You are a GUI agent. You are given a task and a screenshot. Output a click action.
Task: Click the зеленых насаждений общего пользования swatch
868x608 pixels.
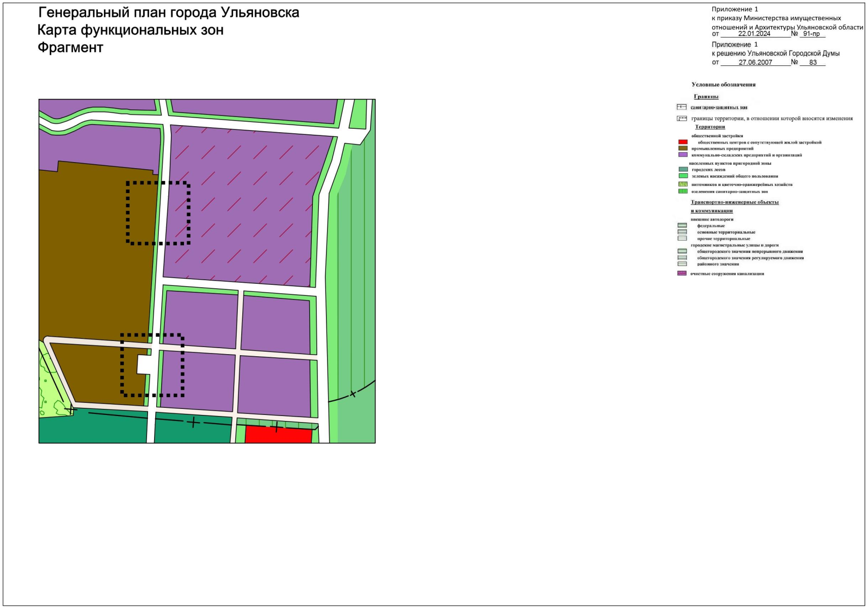[x=682, y=176]
